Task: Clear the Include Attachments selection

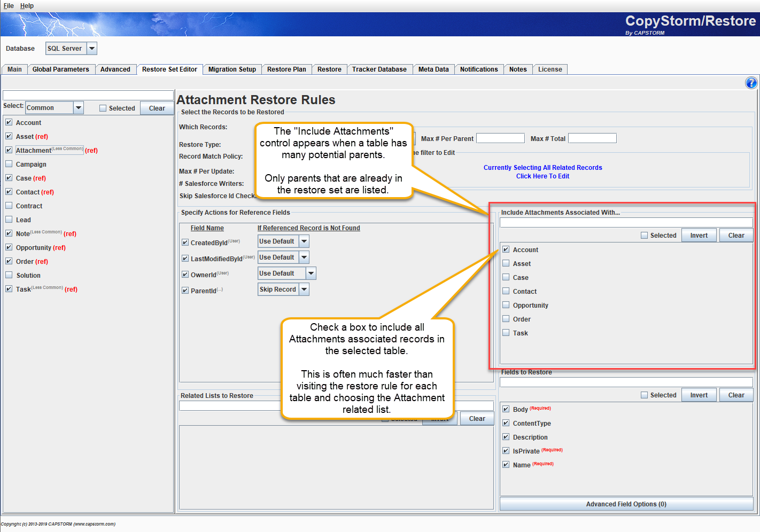Action: (x=736, y=236)
